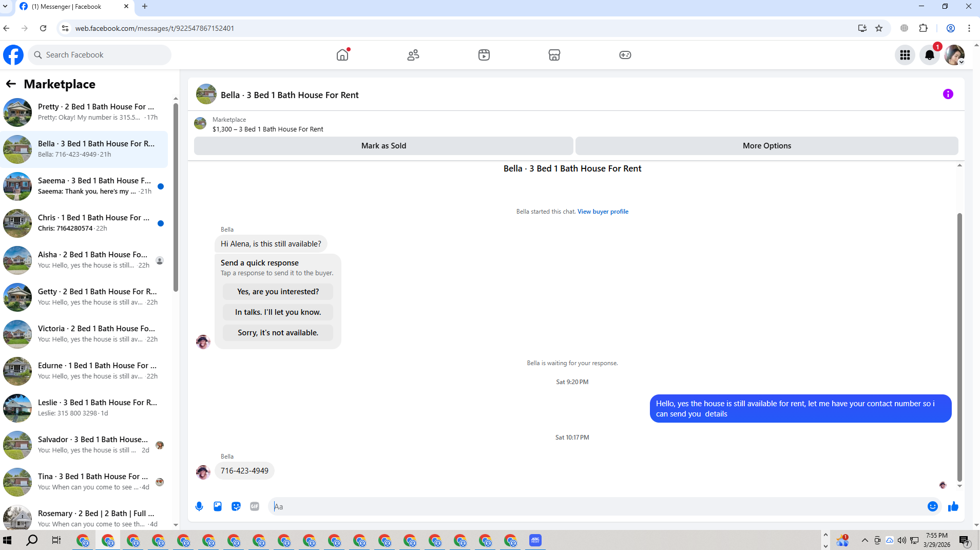Open Edurne's 1 Bed conversation

click(x=84, y=371)
